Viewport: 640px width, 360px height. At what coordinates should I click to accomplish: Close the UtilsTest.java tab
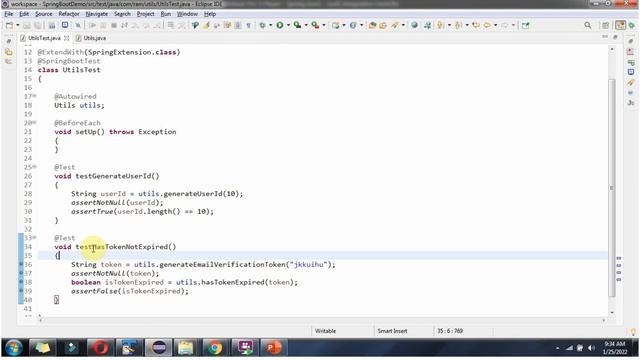click(67, 38)
